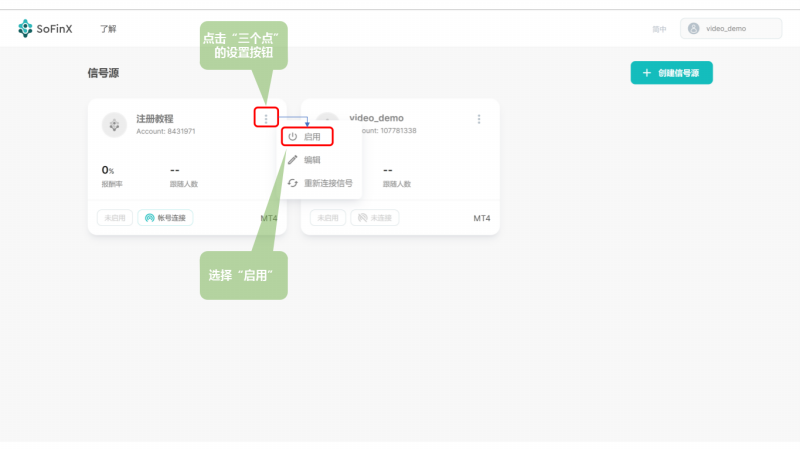The image size is (800, 450).
Task: Select 编辑 in the context menu
Action: tap(312, 160)
